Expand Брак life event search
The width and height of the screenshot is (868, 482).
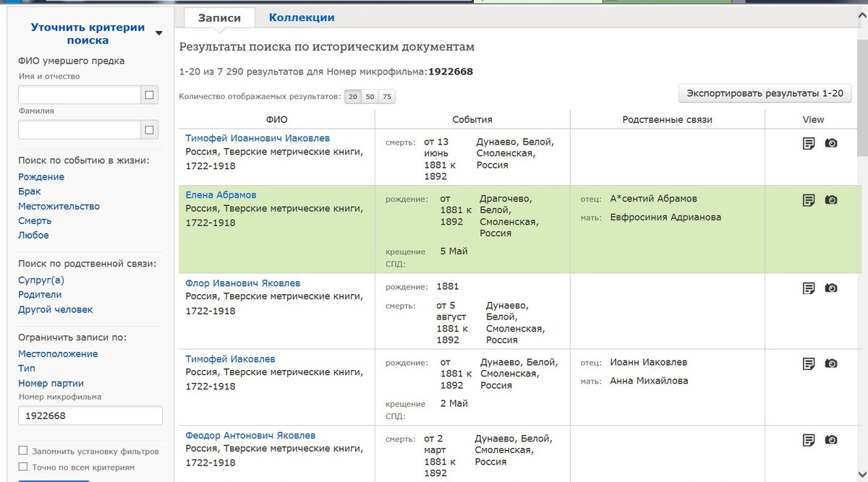coord(30,191)
